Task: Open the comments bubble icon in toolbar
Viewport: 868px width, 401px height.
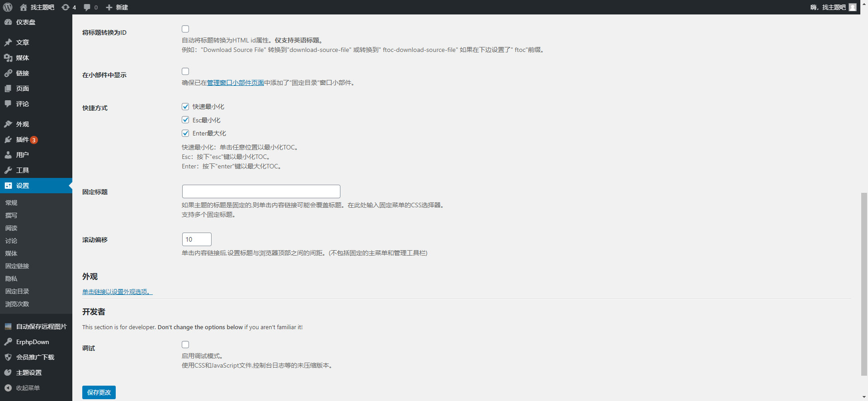Action: pos(87,7)
